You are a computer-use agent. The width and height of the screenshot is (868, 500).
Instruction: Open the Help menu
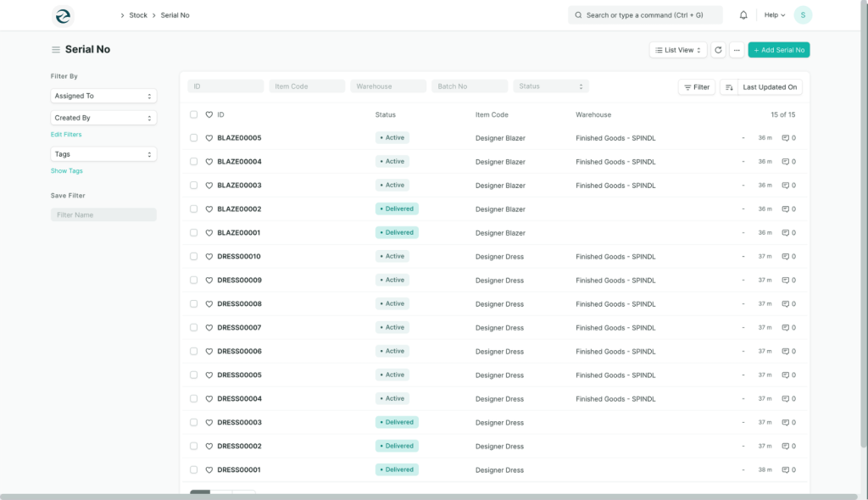[x=774, y=15]
